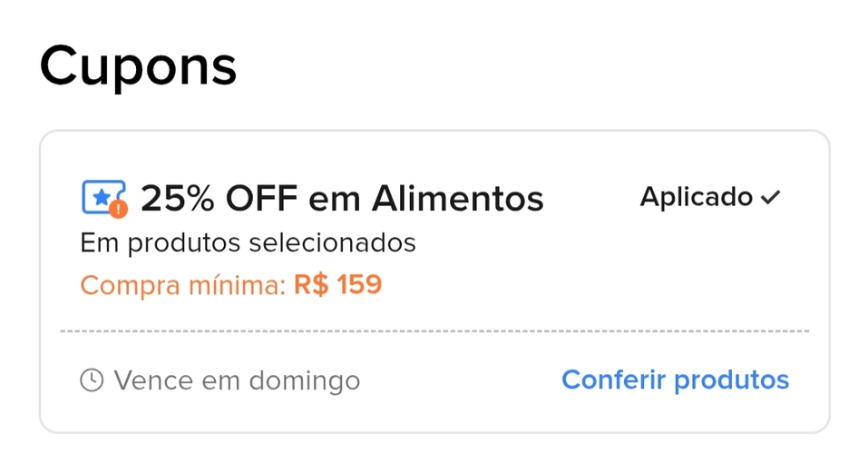Tap the word Aplicado
The image size is (868, 454).
coord(696,197)
